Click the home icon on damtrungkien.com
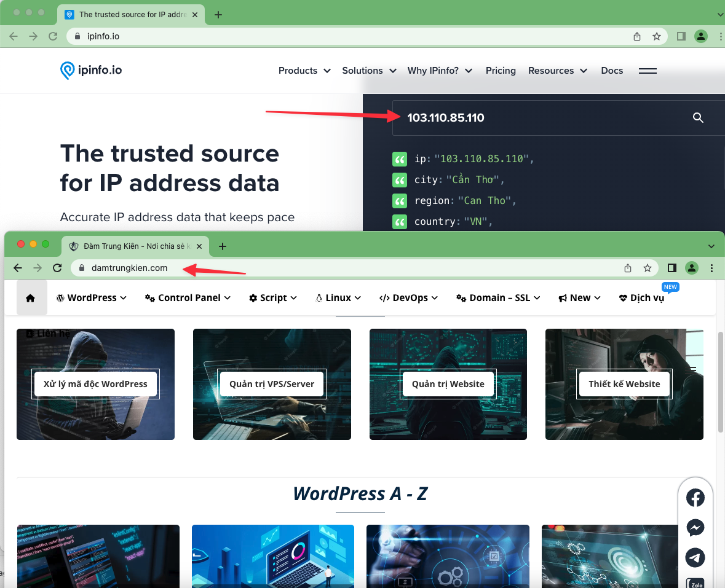The width and height of the screenshot is (725, 588). [31, 298]
